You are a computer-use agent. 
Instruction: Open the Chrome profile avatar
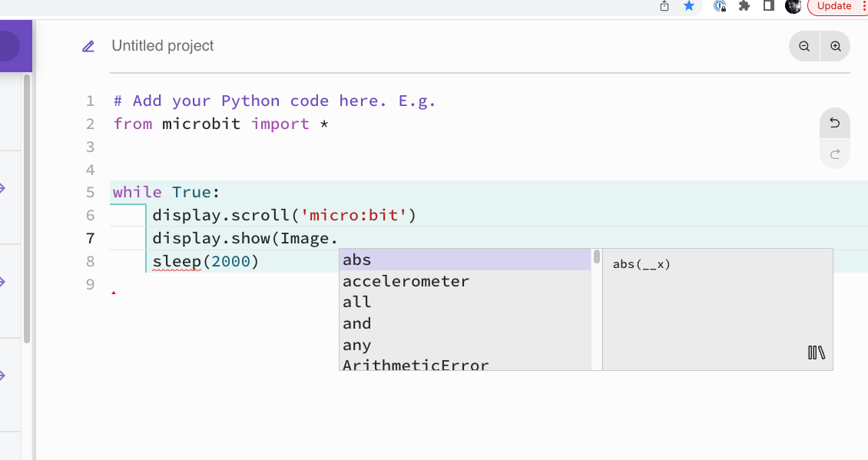[793, 7]
